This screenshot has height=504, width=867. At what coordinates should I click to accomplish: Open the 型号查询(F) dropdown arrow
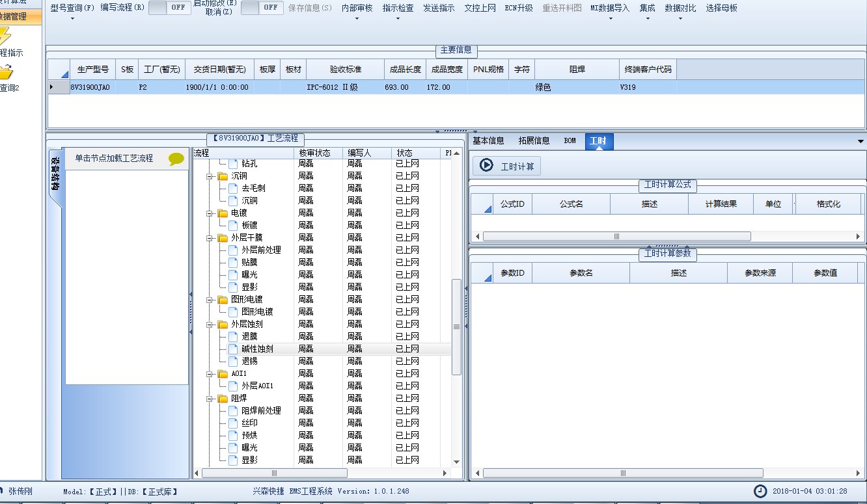pos(72,19)
